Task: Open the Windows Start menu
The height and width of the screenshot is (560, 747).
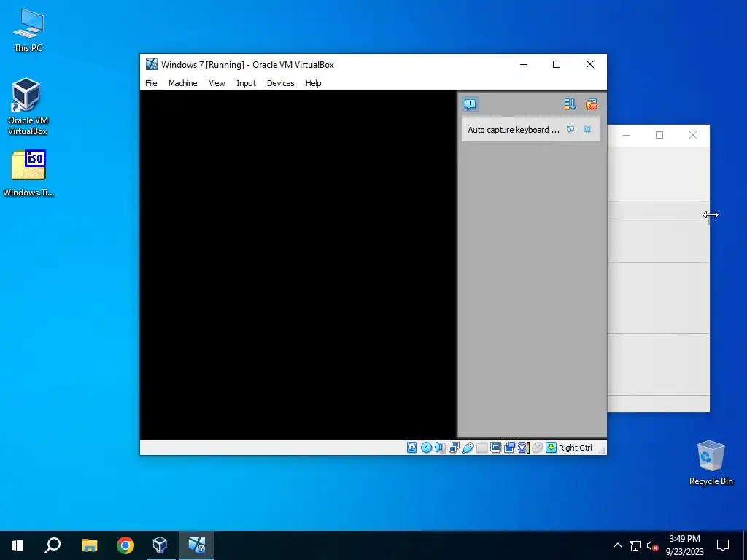Action: click(18, 545)
